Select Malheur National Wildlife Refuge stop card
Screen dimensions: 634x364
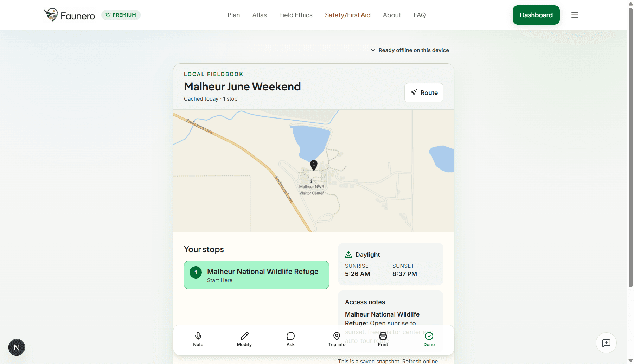[x=256, y=275]
